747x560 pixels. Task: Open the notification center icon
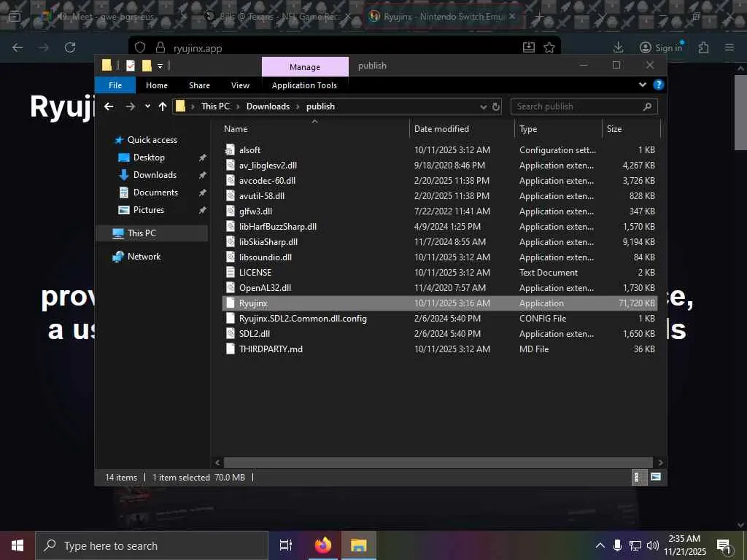[724, 545]
